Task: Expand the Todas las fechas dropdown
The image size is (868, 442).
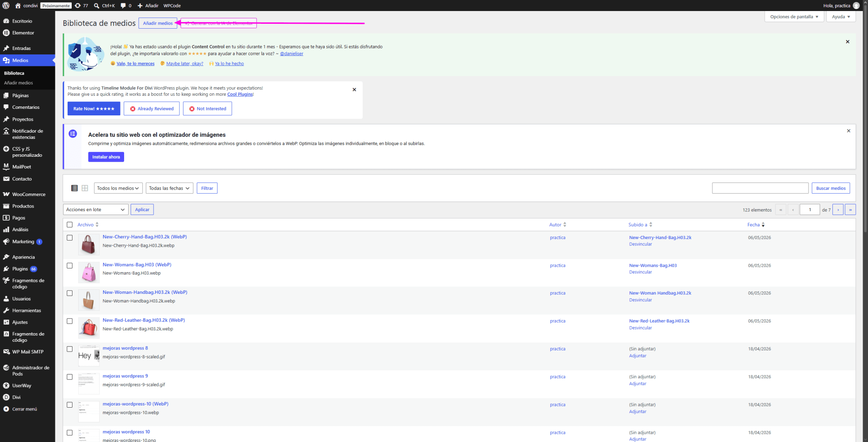Action: (169, 188)
